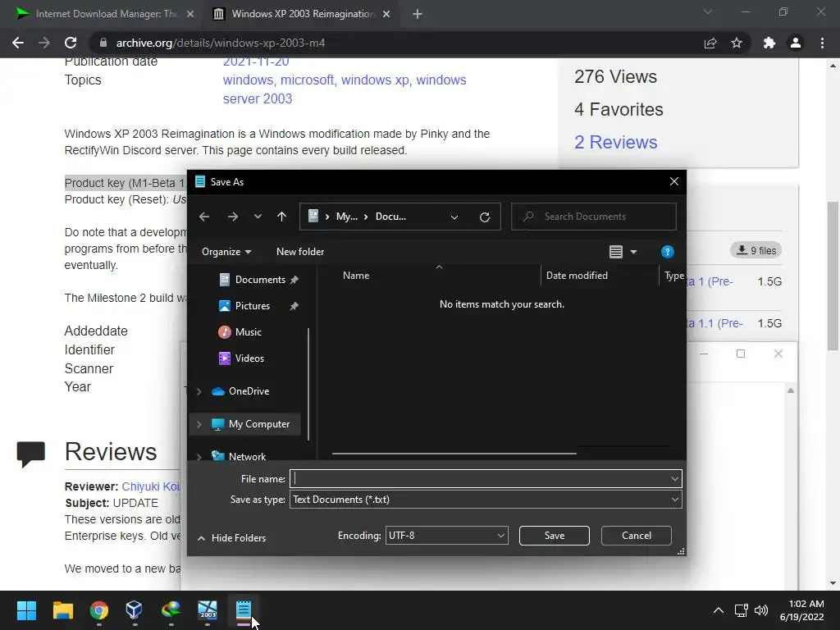Expand the address path dropdown
The image size is (840, 630).
pos(454,217)
